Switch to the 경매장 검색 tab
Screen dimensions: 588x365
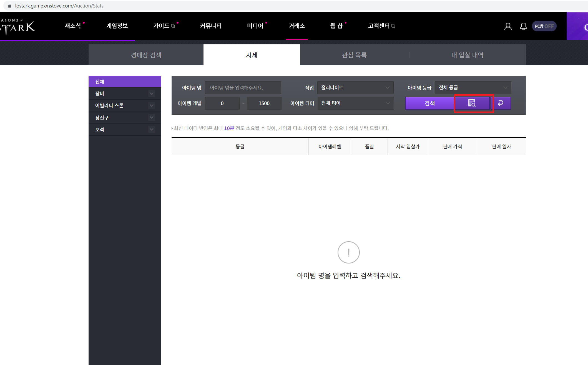(146, 55)
